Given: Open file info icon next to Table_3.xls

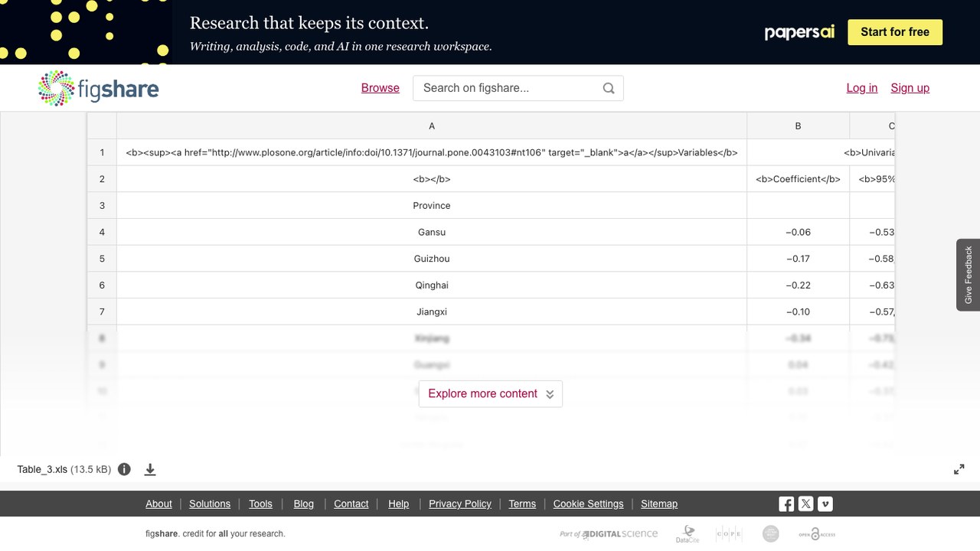Looking at the screenshot, I should coord(124,469).
